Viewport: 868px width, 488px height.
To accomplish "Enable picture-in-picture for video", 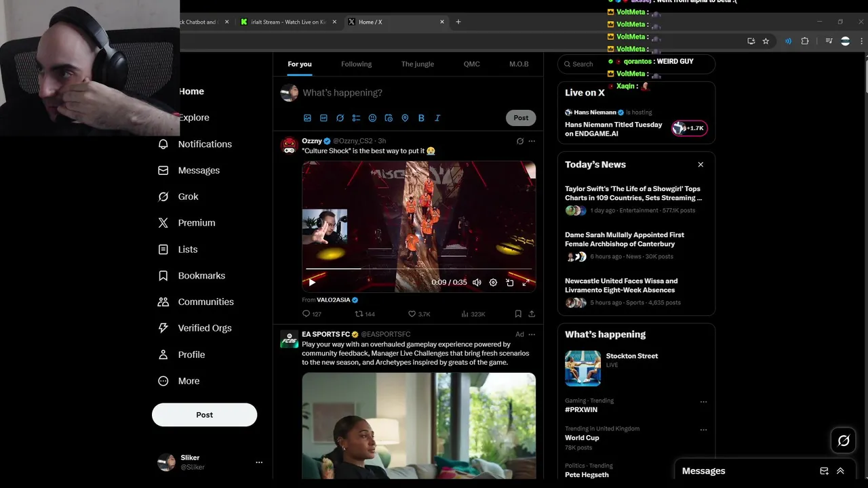I will tap(509, 282).
